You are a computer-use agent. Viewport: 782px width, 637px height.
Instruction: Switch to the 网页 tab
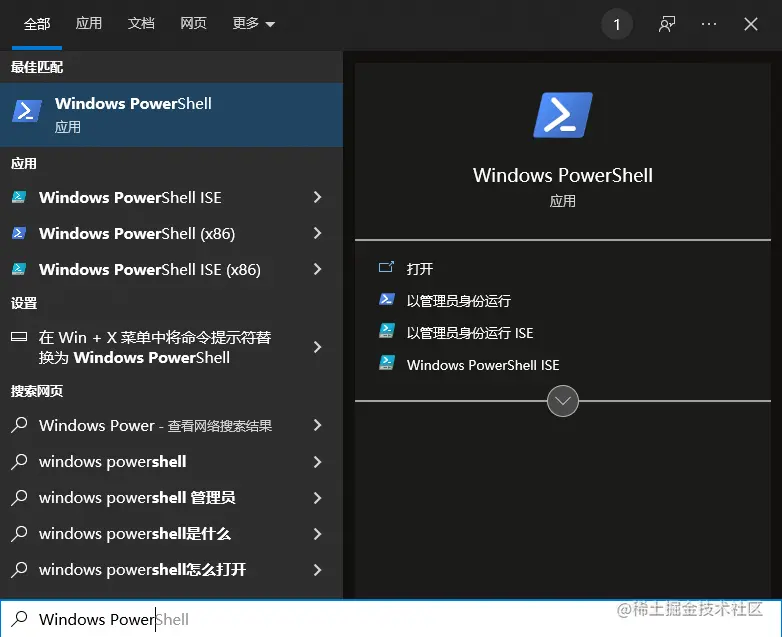click(193, 23)
